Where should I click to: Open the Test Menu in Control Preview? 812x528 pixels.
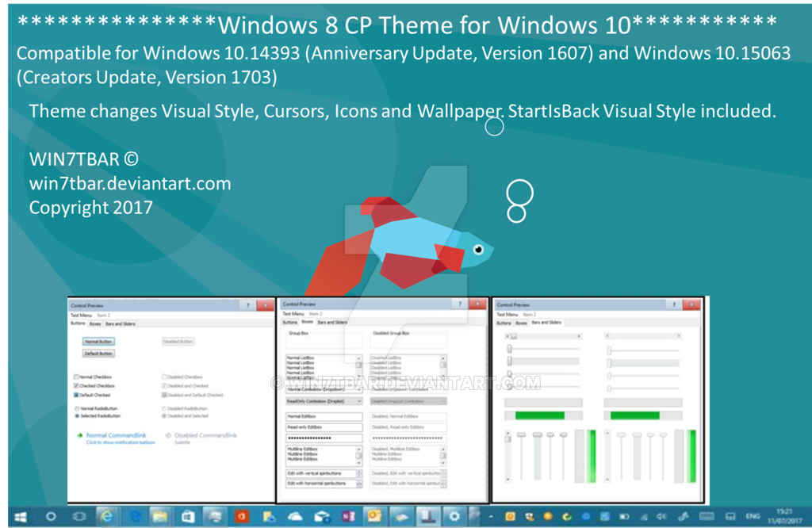(x=80, y=316)
